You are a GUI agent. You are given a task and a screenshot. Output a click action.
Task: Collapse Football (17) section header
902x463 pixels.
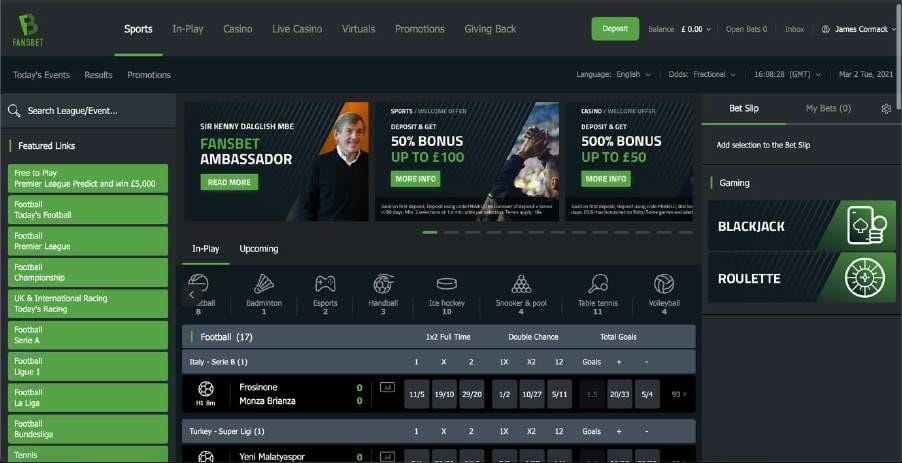(438, 336)
